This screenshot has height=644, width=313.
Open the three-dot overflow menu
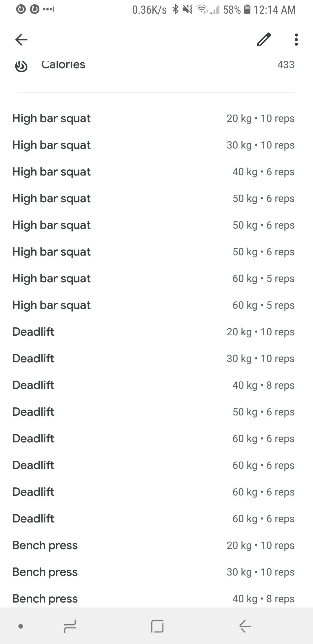coord(296,39)
